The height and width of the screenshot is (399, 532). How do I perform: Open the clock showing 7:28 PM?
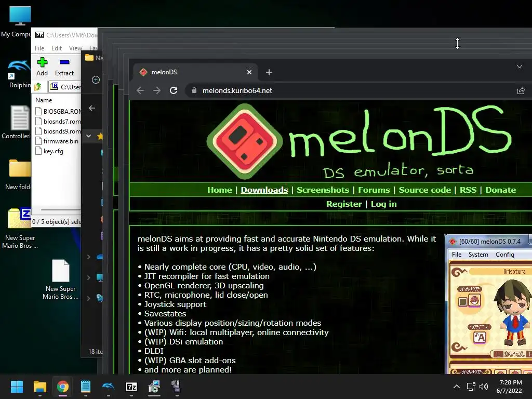click(510, 387)
